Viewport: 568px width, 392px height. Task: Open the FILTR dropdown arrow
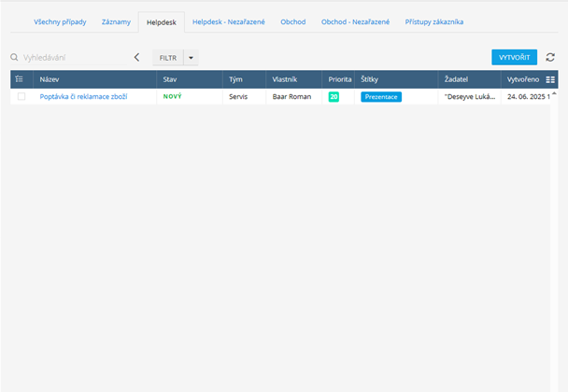[191, 58]
